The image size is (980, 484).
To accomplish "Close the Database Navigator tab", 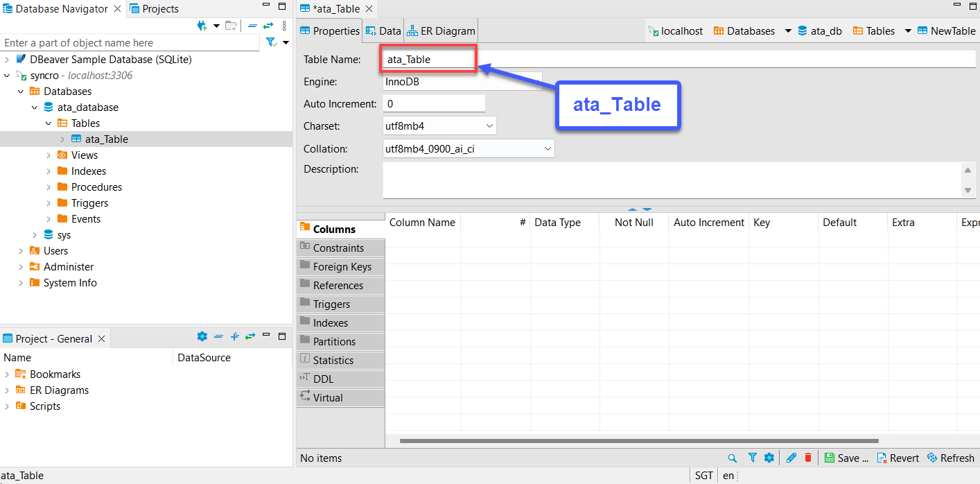I will point(116,9).
